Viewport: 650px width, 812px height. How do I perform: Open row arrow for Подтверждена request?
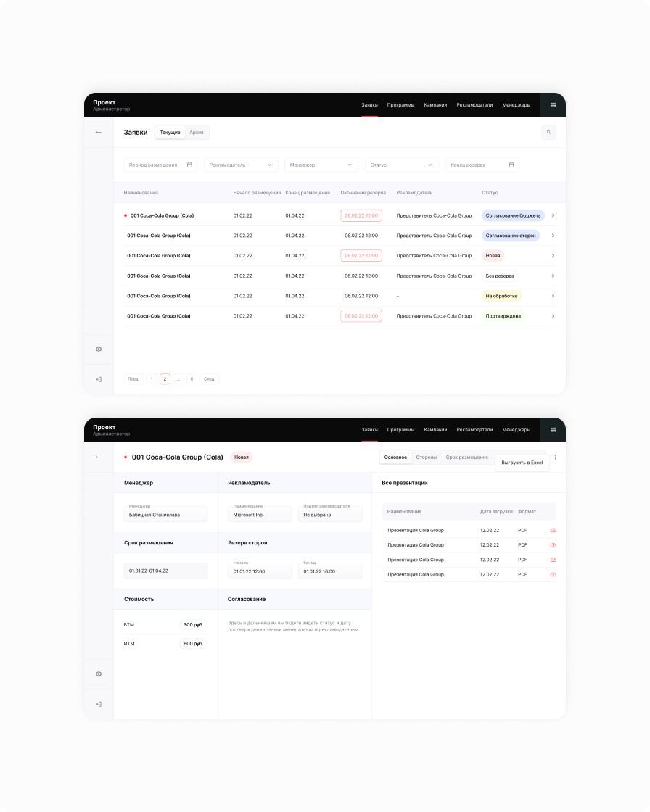click(553, 316)
